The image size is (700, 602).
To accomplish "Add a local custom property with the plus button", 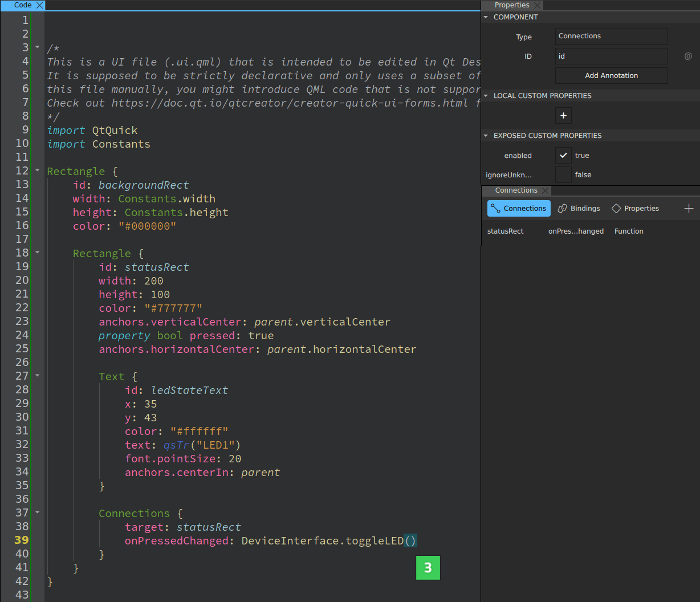I will click(x=563, y=115).
